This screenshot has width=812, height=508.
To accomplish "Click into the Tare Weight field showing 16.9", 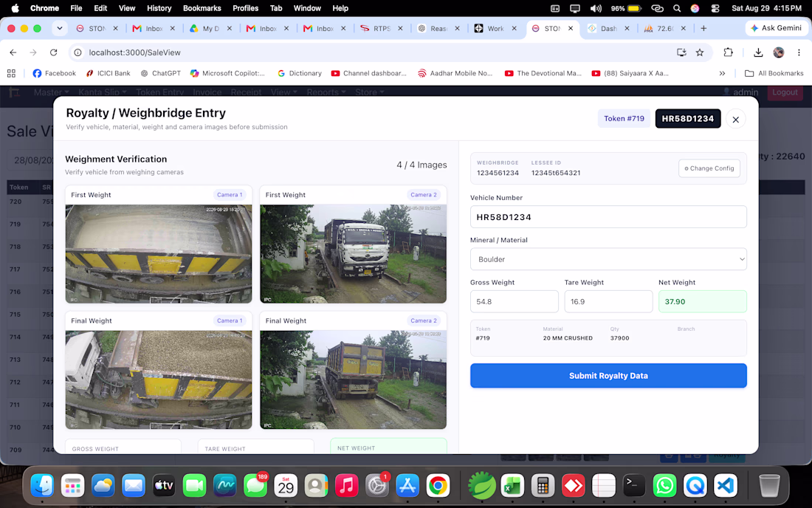I will coord(608,301).
